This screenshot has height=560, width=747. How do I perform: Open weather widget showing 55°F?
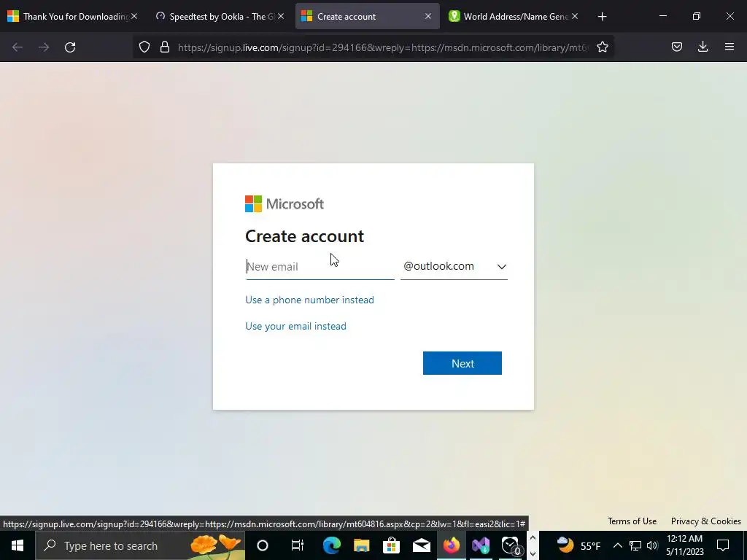(578, 545)
